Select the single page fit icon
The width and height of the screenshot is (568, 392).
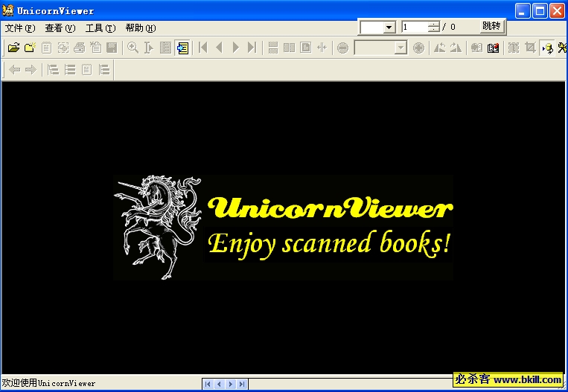pos(305,48)
